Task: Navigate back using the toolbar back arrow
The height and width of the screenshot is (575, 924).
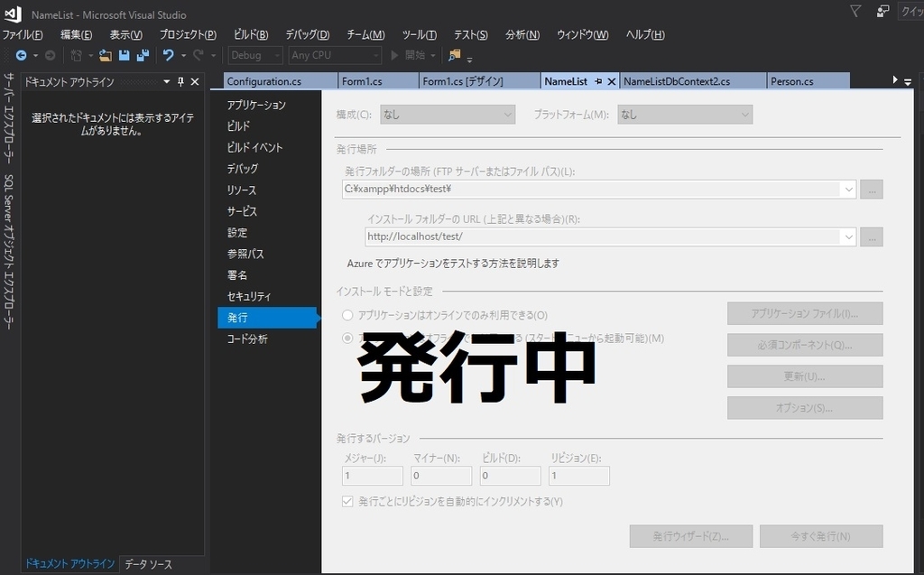Action: click(21, 55)
